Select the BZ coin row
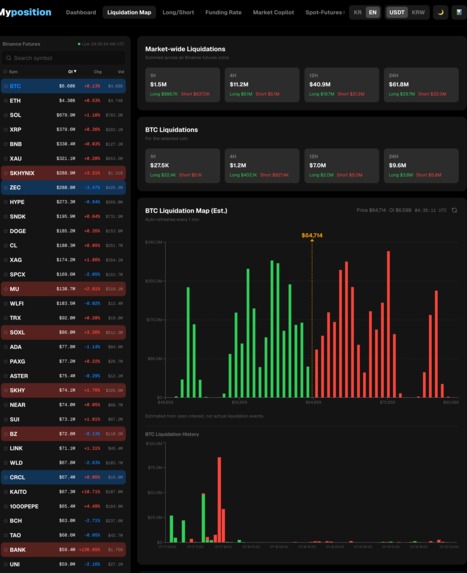The image size is (467, 573). pyautogui.click(x=63, y=434)
